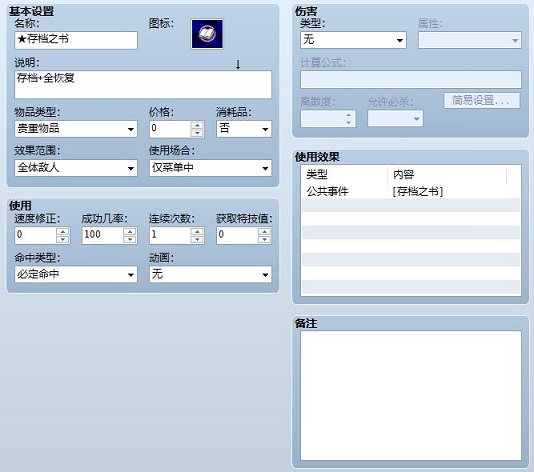
Task: Decrease 速度修正 with the down arrow
Action: pos(63,240)
